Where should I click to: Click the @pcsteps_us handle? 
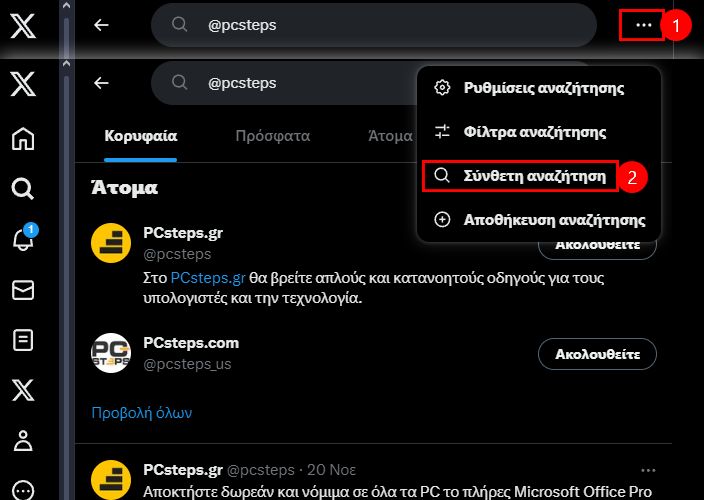pyautogui.click(x=187, y=364)
